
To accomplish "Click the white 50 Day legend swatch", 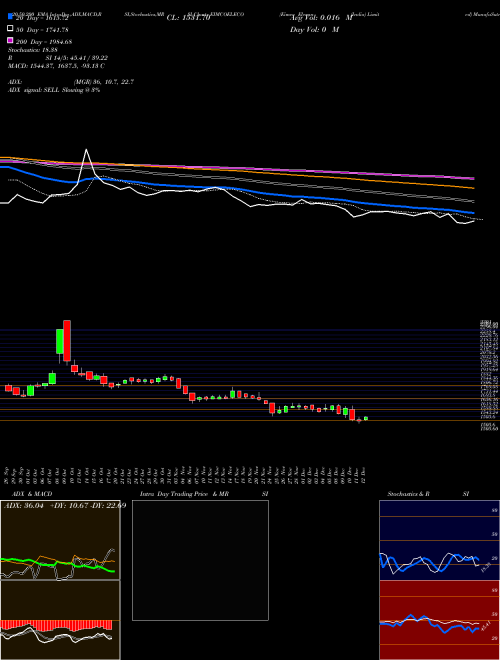I will [11, 29].
